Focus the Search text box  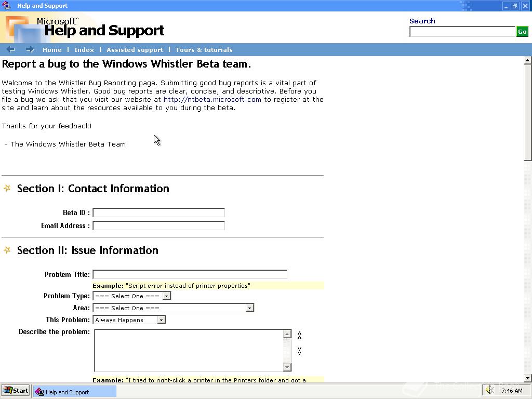click(x=462, y=32)
